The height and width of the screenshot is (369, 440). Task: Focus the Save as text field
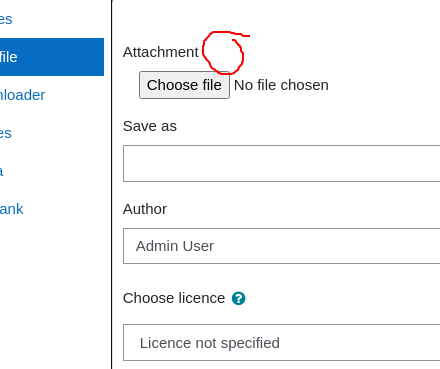click(x=282, y=163)
